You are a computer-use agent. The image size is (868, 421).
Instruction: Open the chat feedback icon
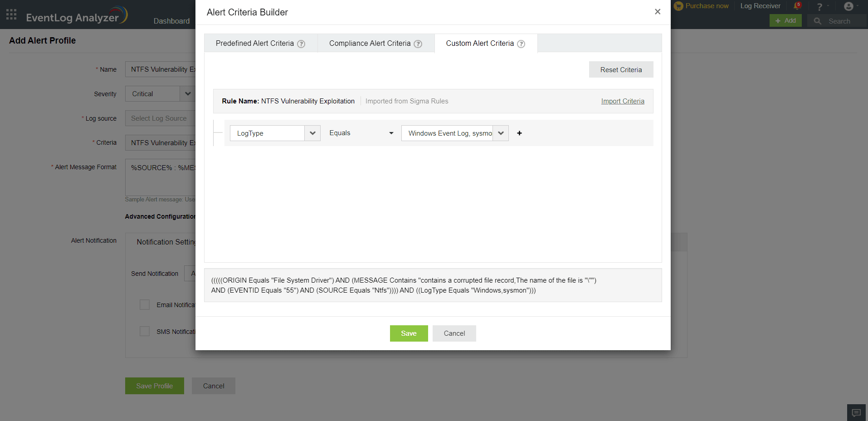[x=856, y=412]
